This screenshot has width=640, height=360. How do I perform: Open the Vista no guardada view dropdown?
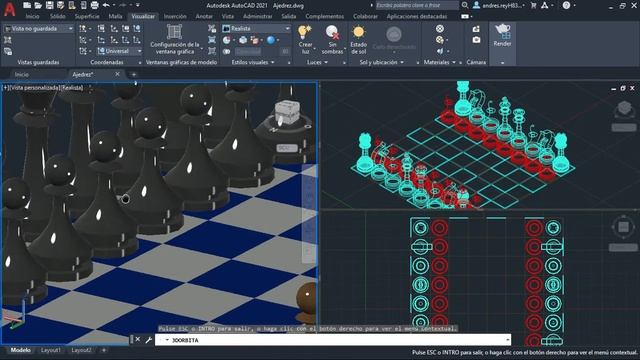tap(39, 29)
